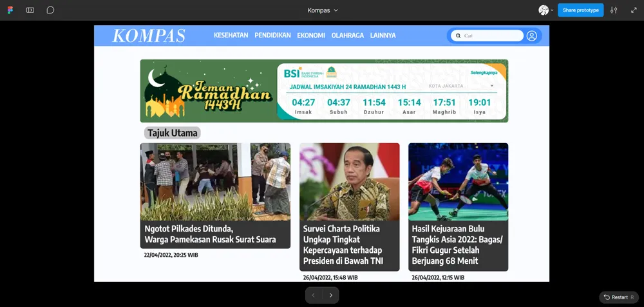The width and height of the screenshot is (644, 307).
Task: Open Survei Charta Politika headline
Action: (343, 245)
